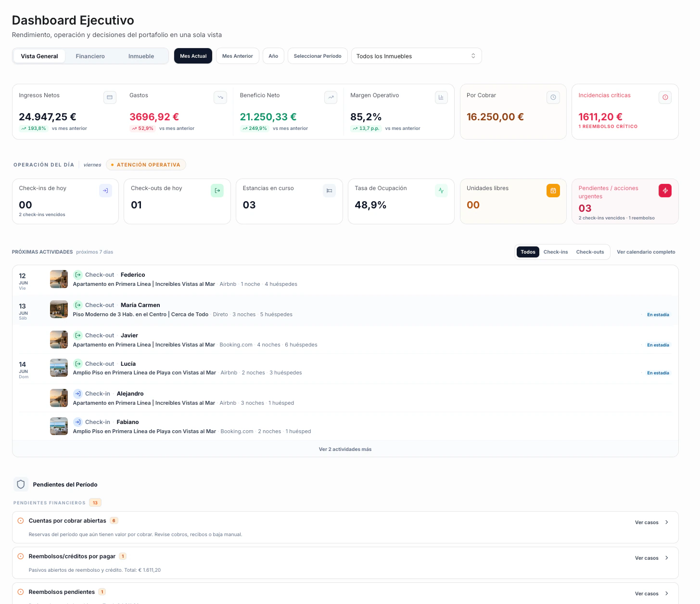700x604 pixels.
Task: Open Lucía's property thumbnail
Action: point(59,368)
